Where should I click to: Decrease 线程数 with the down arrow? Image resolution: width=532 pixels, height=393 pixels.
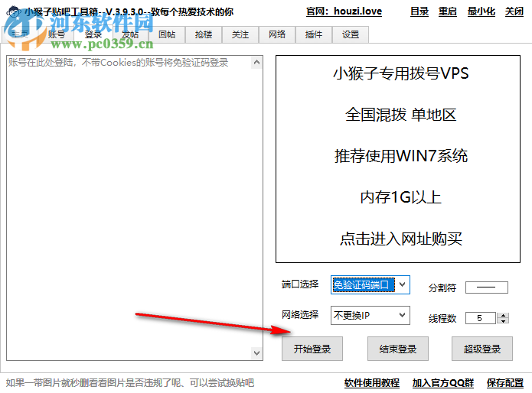(503, 321)
